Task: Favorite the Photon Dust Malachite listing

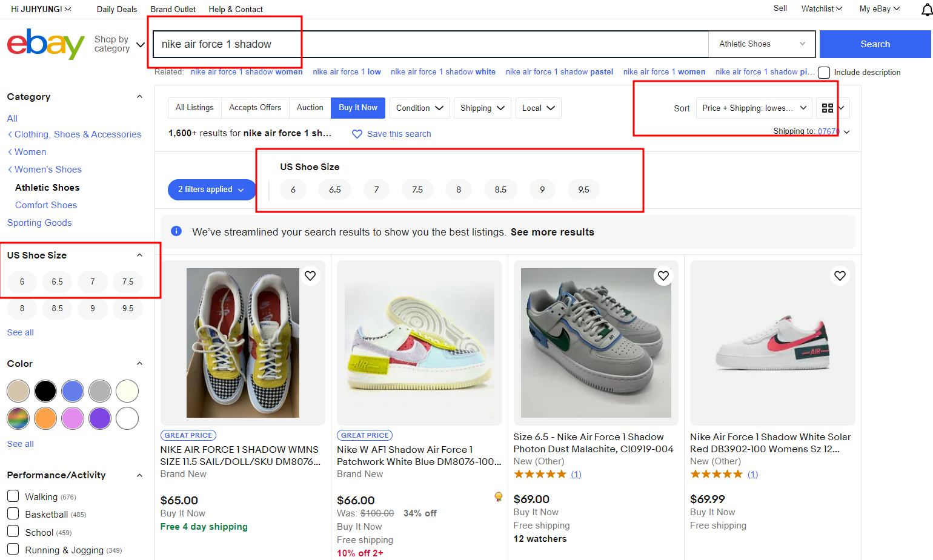Action: (663, 276)
